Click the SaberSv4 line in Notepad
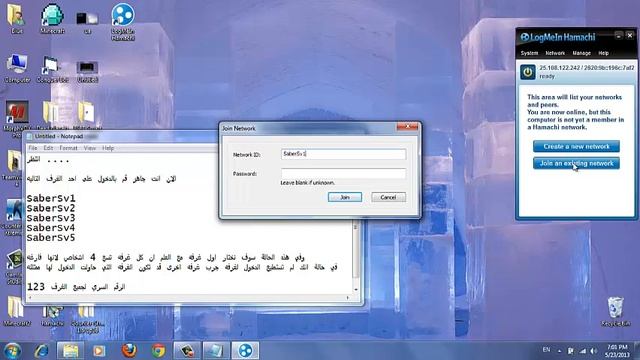The image size is (640, 360). pyautogui.click(x=51, y=228)
